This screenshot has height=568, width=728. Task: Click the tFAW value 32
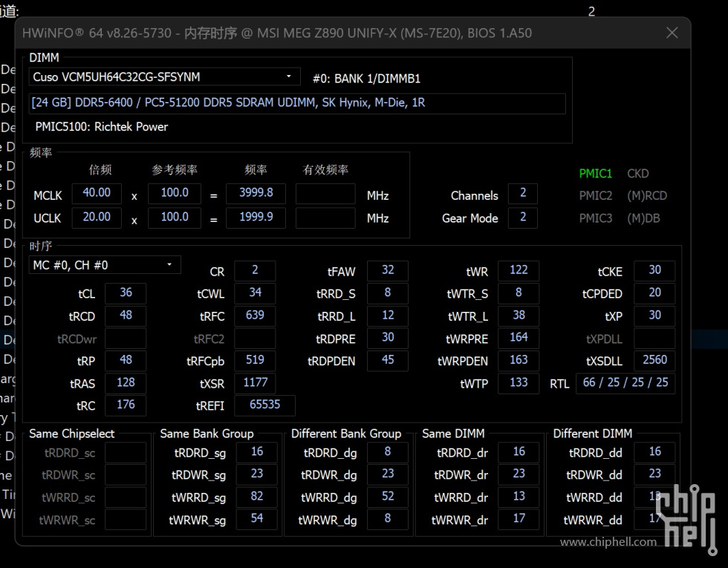coord(388,270)
